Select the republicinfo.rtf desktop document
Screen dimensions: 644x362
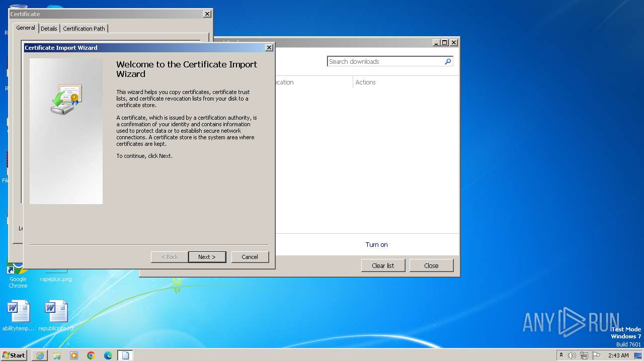[x=56, y=316]
